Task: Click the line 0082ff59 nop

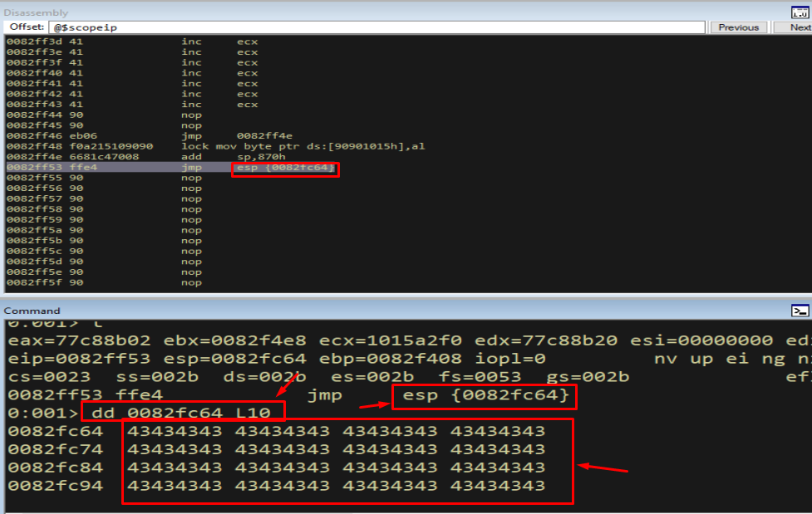Action: (104, 219)
